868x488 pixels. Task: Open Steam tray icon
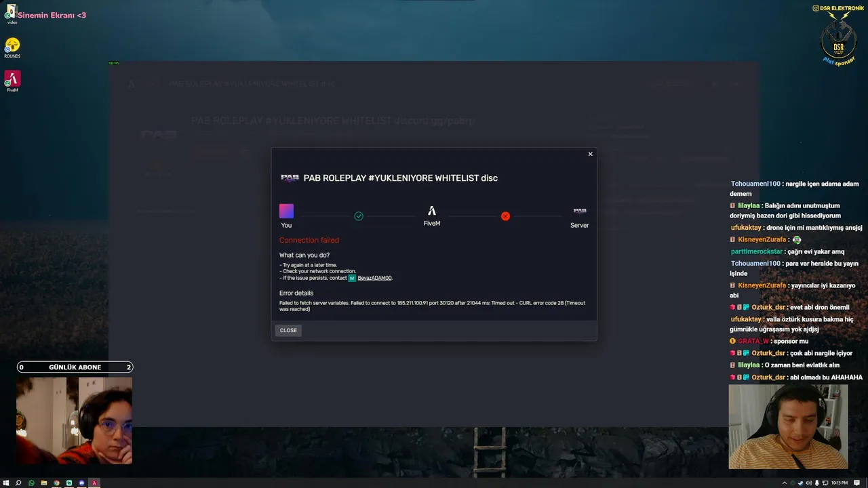click(x=801, y=483)
